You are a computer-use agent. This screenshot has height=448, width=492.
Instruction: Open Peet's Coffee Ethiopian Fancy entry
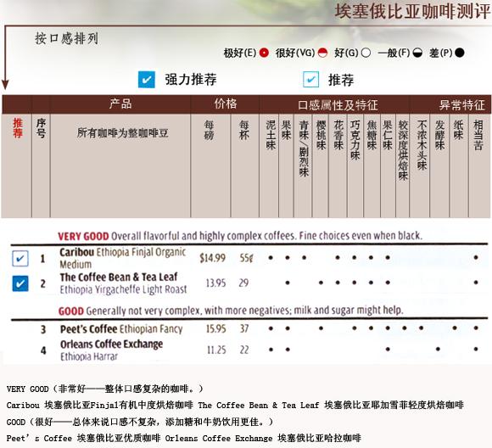(x=121, y=329)
